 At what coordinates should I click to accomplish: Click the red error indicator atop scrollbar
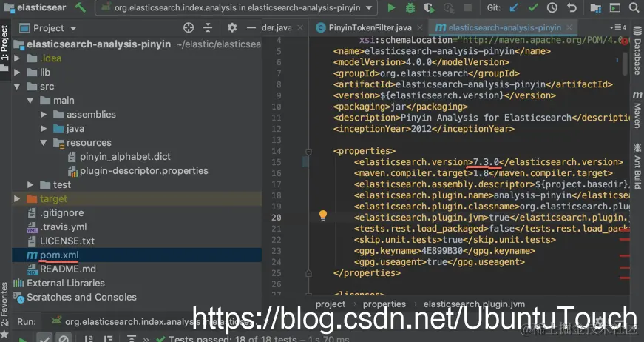[625, 41]
